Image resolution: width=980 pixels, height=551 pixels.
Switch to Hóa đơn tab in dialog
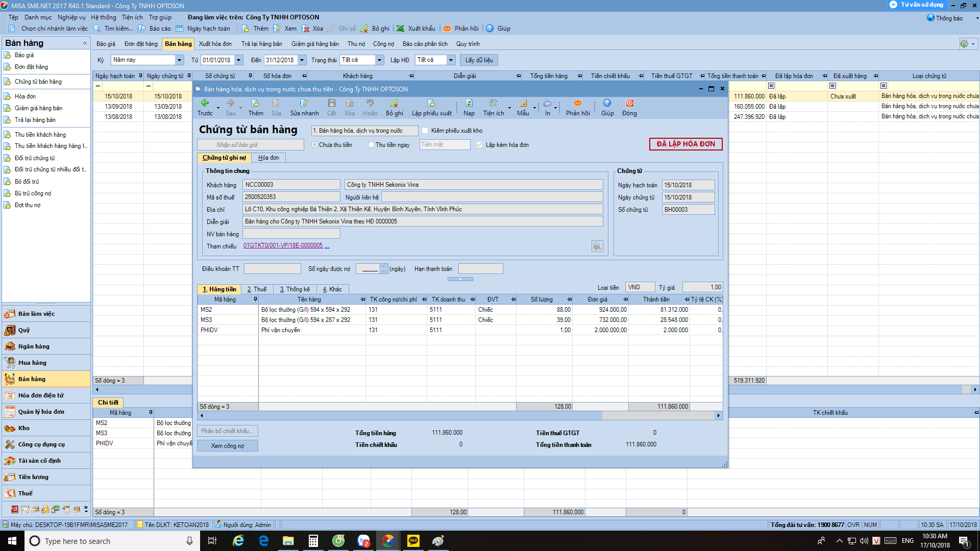(x=268, y=158)
